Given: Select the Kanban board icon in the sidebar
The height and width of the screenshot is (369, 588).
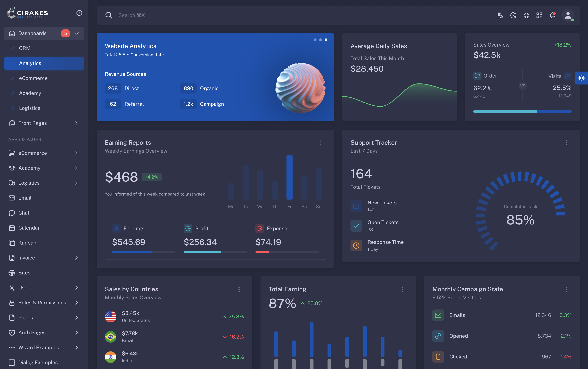Looking at the screenshot, I should 12,243.
